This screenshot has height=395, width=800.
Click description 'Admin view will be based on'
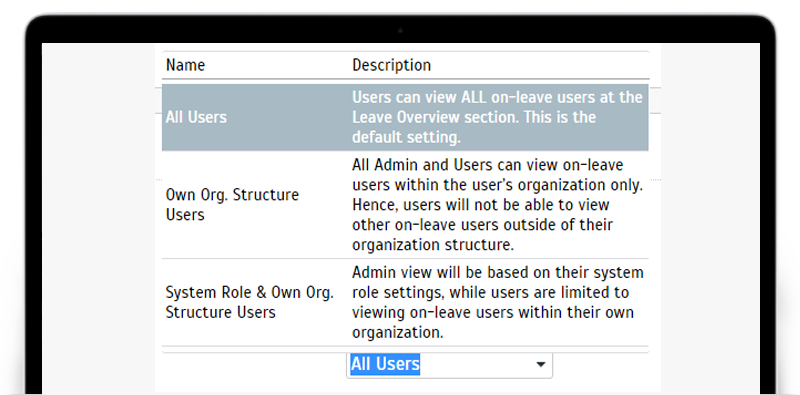click(x=497, y=302)
